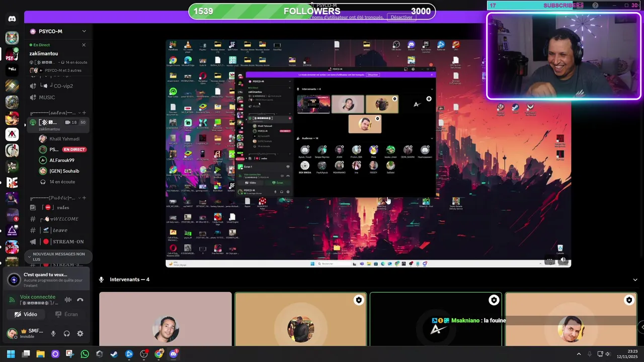This screenshot has height=362, width=644.
Task: Select [GEN] Souhaib in voice channel
Action: coord(59,171)
